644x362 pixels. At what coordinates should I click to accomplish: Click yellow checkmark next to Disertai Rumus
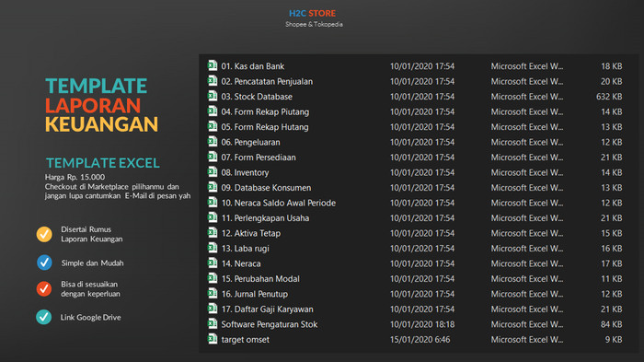coord(44,234)
